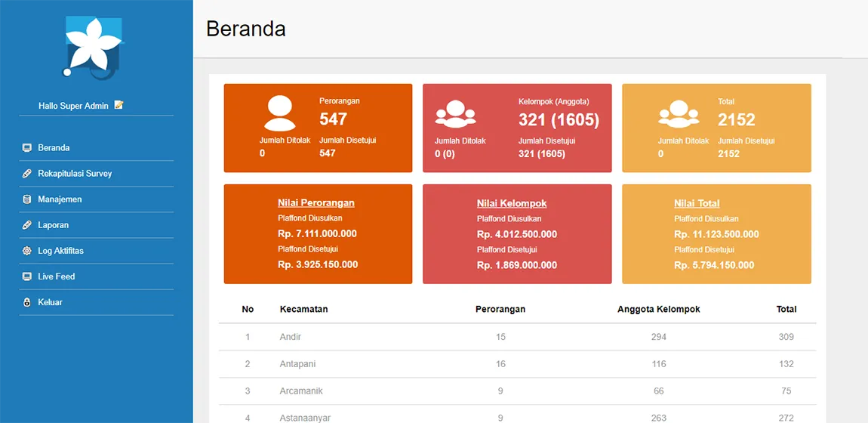This screenshot has height=423, width=868.
Task: Select Log Aktifitas in the sidebar
Action: pyautogui.click(x=61, y=251)
